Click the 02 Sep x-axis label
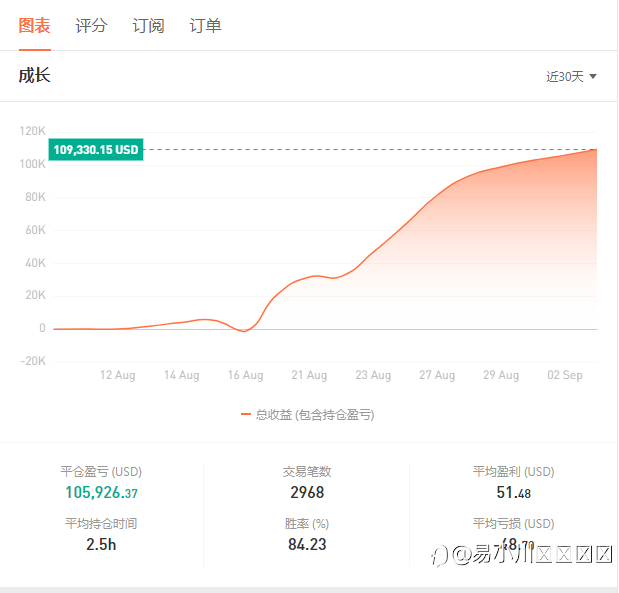619x593 pixels. (x=565, y=375)
